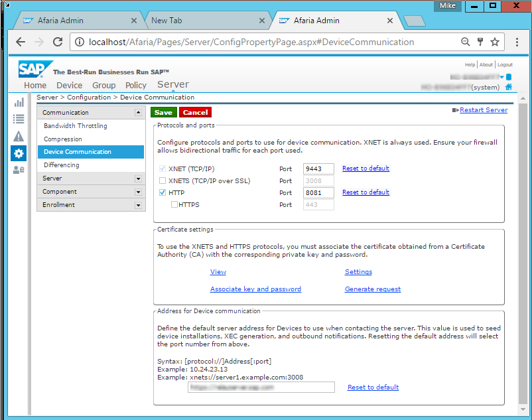Open the Policy menu

[136, 85]
